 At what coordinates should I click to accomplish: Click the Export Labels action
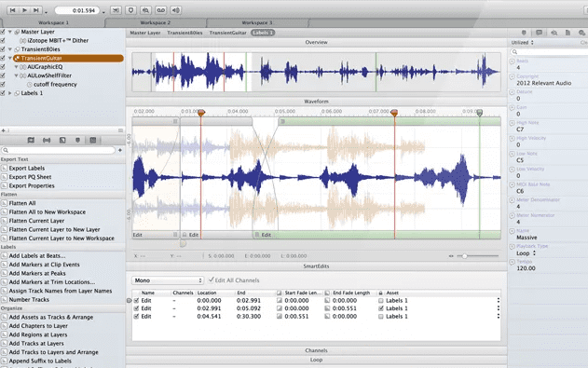pyautogui.click(x=27, y=169)
